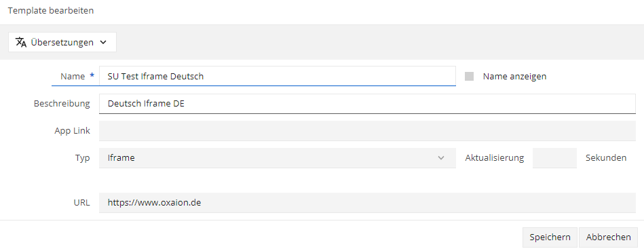Screen dimensions: 644x249
Task: Save template with Speichern button
Action: (550, 237)
